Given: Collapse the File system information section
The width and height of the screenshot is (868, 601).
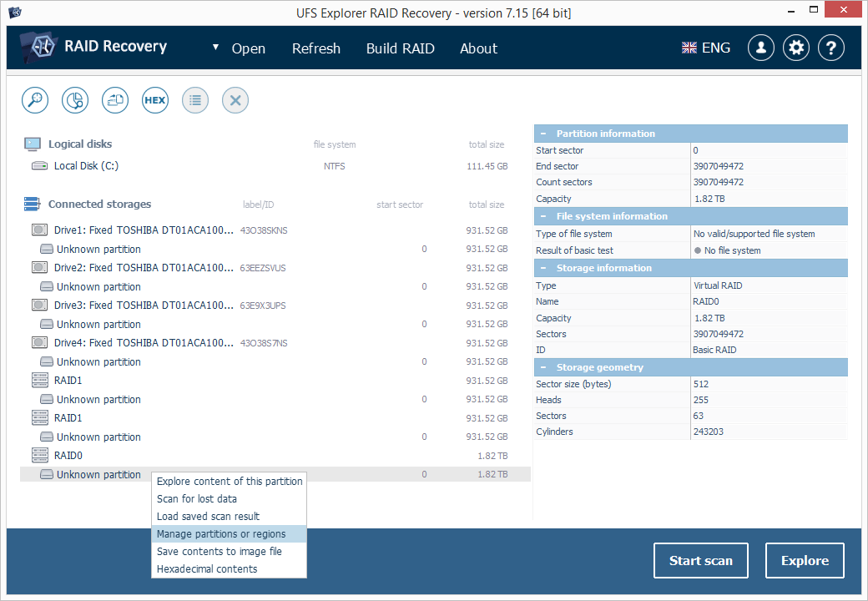Looking at the screenshot, I should point(543,216).
